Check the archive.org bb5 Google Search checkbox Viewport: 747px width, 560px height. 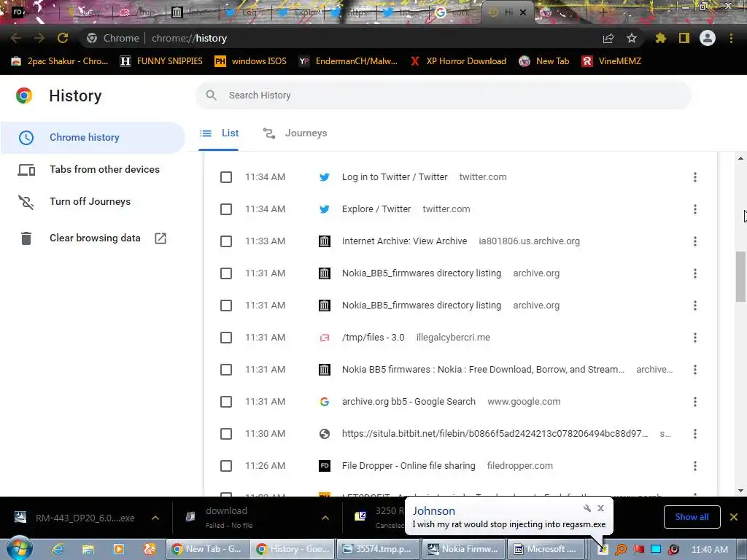point(226,402)
